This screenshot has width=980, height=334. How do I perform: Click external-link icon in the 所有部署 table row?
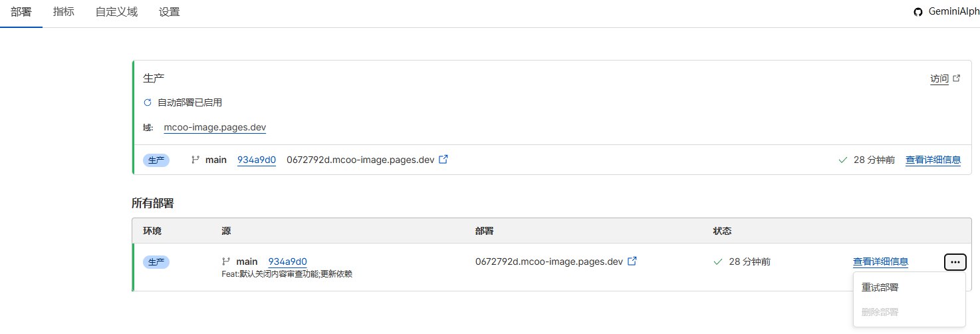(632, 261)
